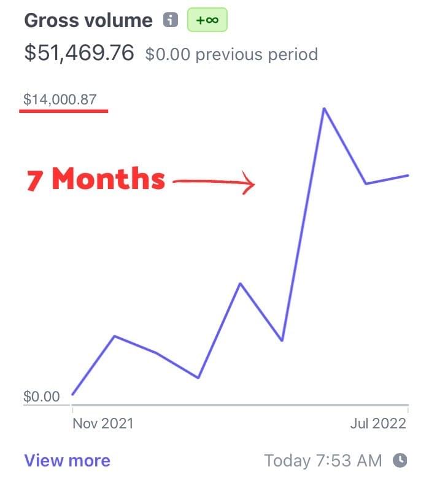Click the red underline beneath $14,000.87
The height and width of the screenshot is (491, 448).
[64, 111]
